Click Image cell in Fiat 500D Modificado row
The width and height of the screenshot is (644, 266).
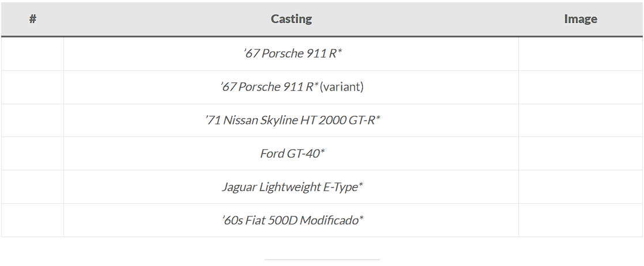(580, 221)
